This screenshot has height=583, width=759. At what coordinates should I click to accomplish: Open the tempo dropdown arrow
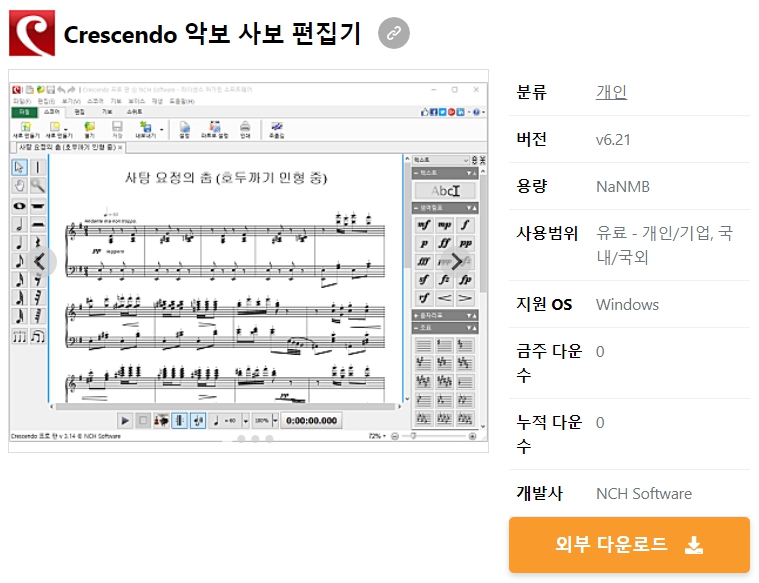point(245,420)
